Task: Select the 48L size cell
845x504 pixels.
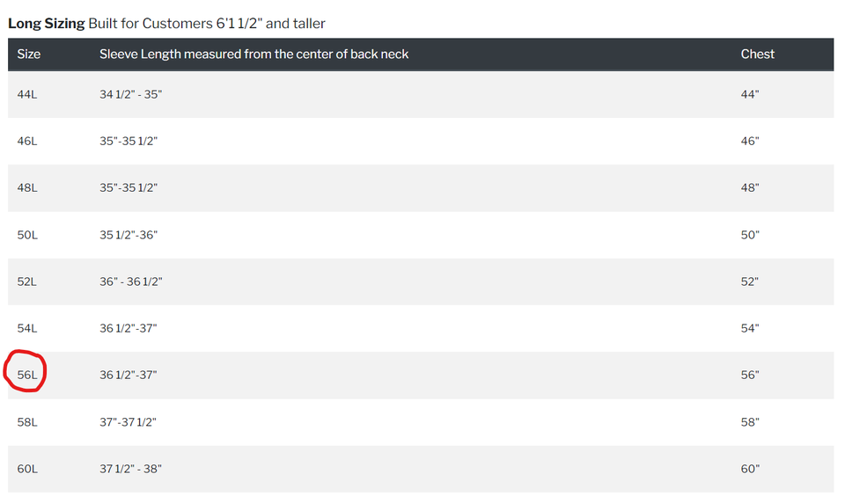Action: pos(27,187)
